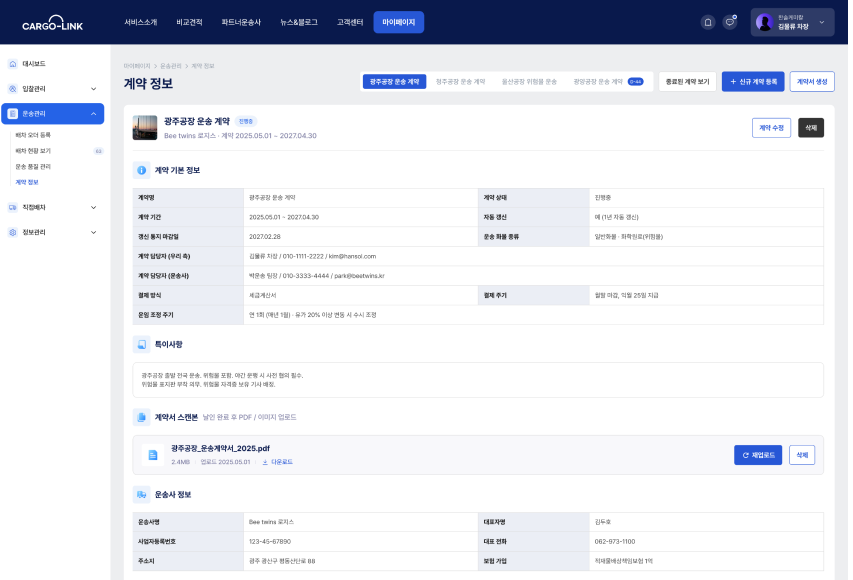Click the user profile avatar

click(764, 22)
